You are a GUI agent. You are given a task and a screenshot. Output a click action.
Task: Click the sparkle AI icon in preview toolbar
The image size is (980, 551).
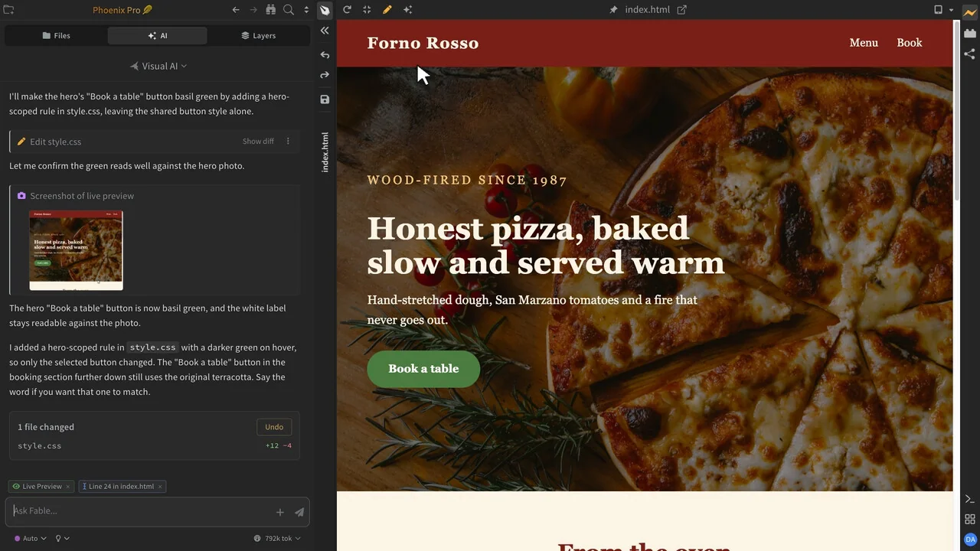coord(407,10)
